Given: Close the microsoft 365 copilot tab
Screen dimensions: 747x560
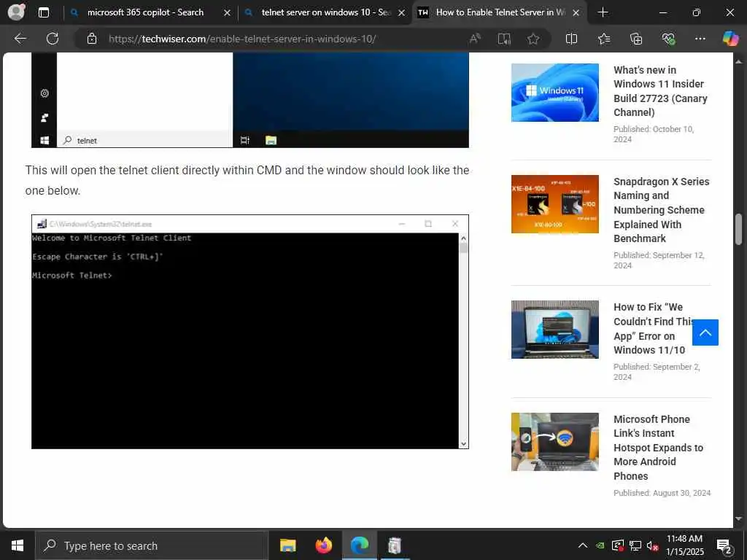Looking at the screenshot, I should (228, 13).
